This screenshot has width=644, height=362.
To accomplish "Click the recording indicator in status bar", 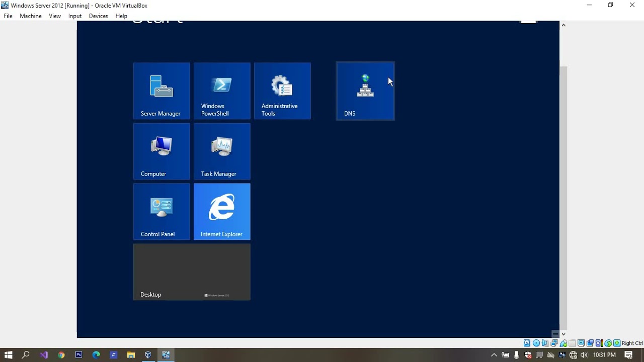I will point(590,343).
